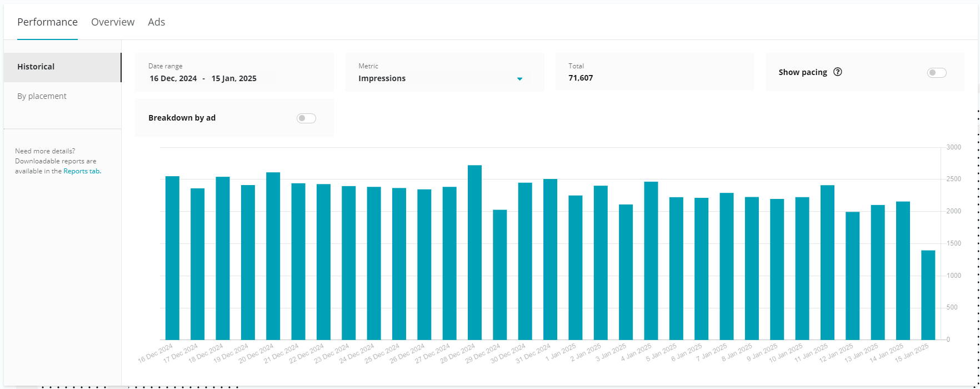Select the Performance tab
The image size is (980, 389).
[x=47, y=22]
